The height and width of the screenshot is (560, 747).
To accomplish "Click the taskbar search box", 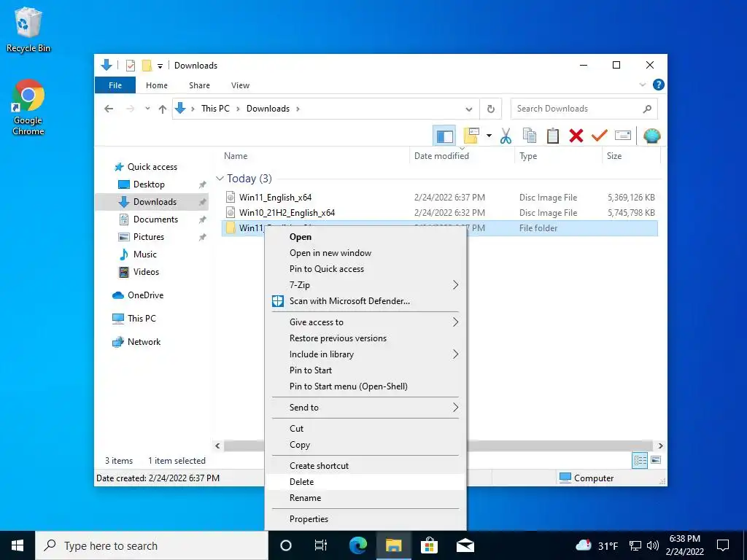I will (x=152, y=545).
